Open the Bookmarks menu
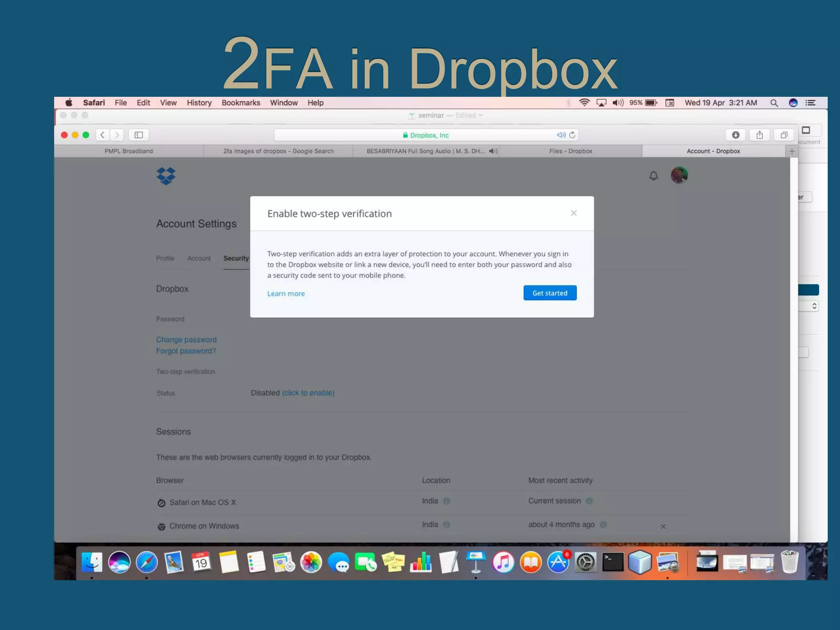This screenshot has width=840, height=630. 241,103
